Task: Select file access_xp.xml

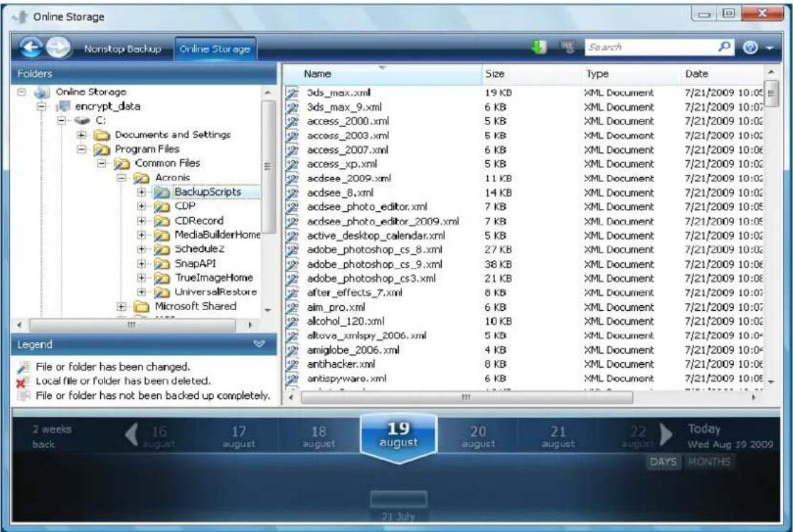Action: (342, 164)
